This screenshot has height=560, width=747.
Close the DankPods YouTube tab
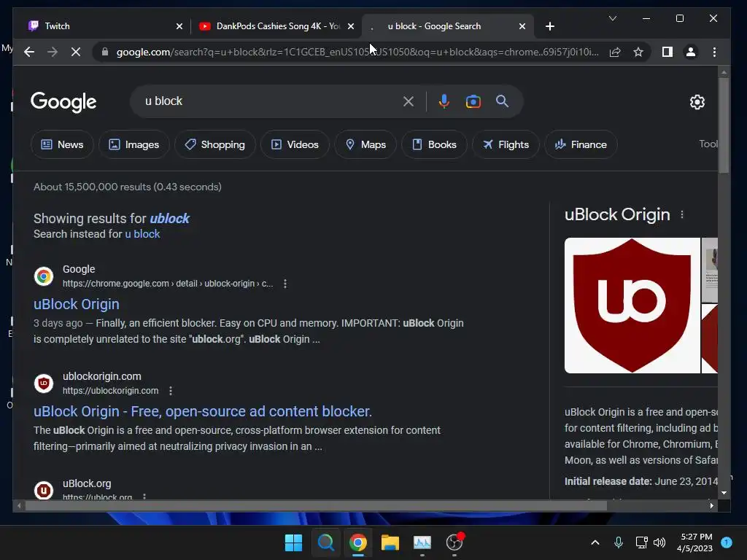(351, 26)
